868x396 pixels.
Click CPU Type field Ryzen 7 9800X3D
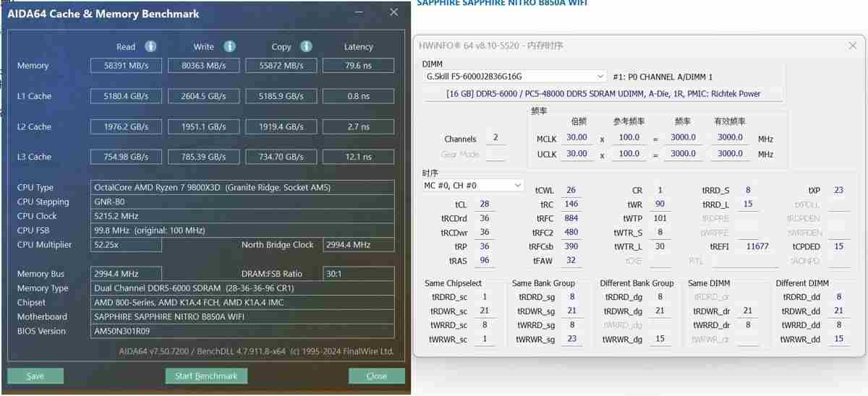(x=242, y=187)
